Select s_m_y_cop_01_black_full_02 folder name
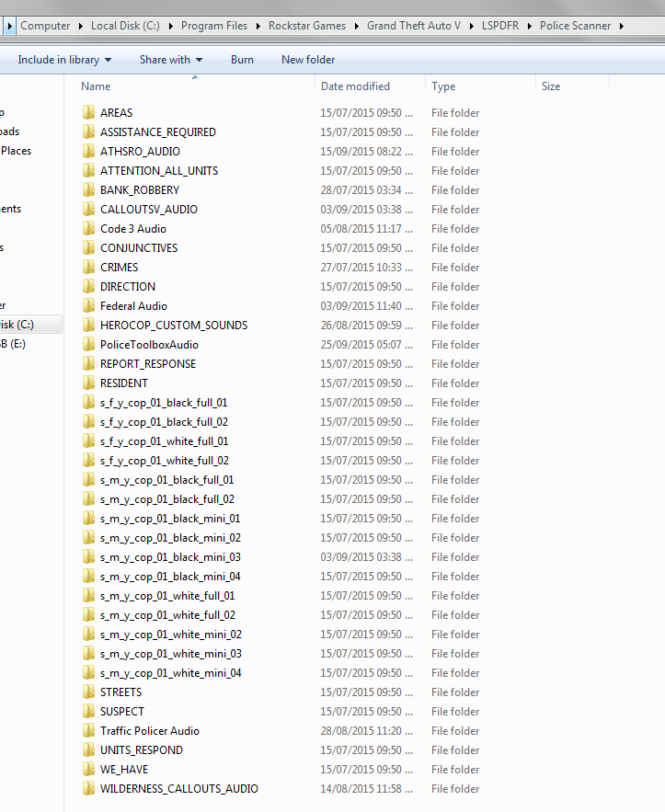This screenshot has width=665, height=812. 167,499
